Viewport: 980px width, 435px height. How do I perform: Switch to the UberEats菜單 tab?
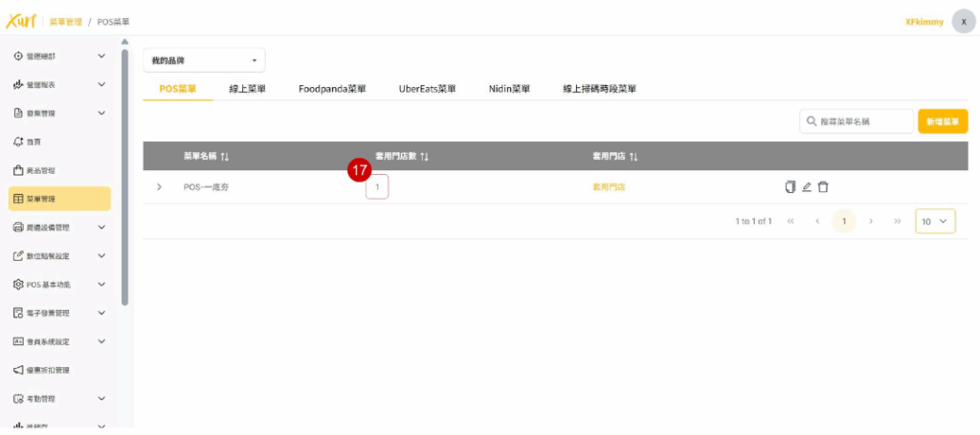427,89
